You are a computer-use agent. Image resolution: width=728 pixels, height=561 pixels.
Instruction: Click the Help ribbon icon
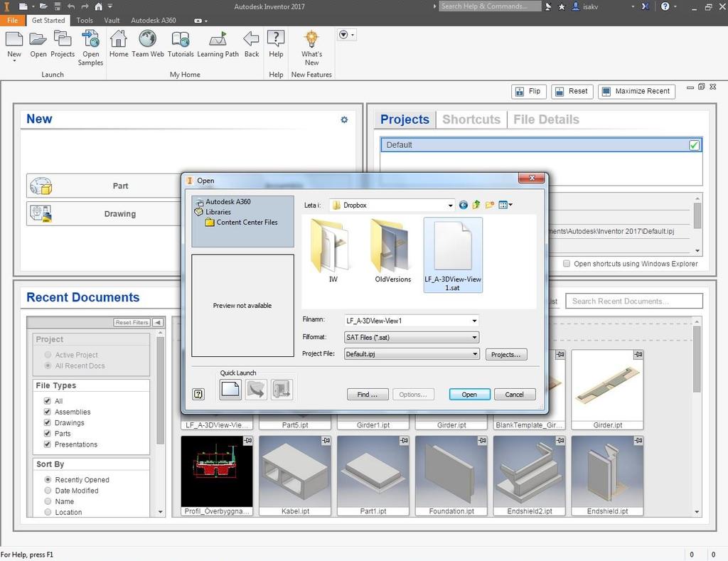click(x=276, y=40)
